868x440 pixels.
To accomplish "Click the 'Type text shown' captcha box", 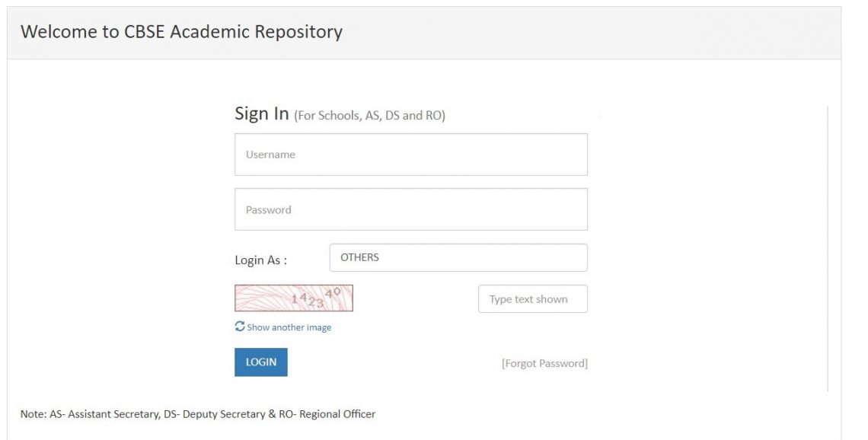I will 532,299.
